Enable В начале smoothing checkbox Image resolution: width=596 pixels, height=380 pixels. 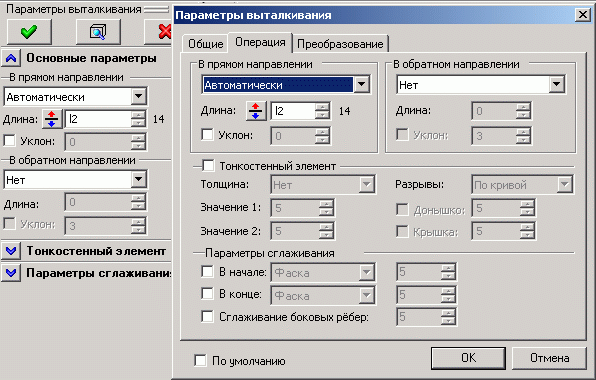pos(207,271)
